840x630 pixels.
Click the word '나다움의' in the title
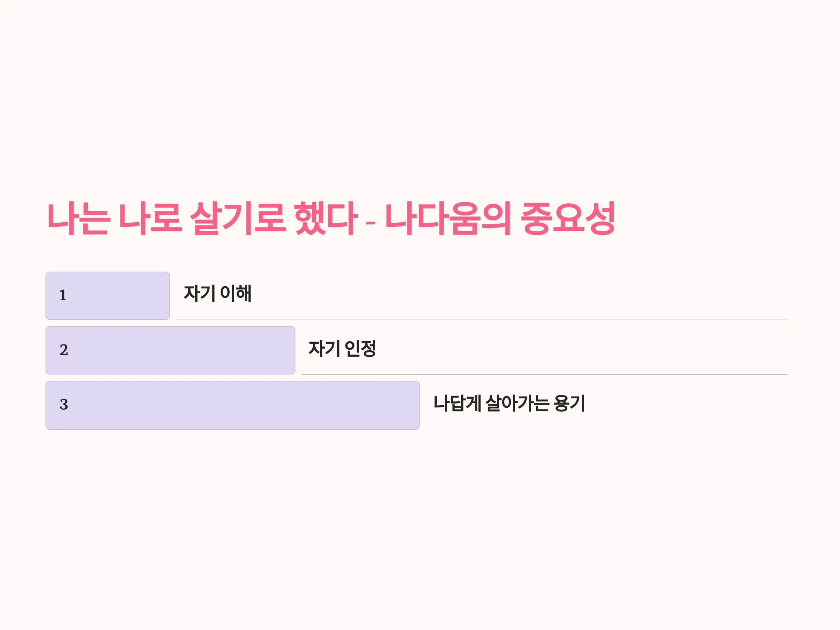(448, 218)
